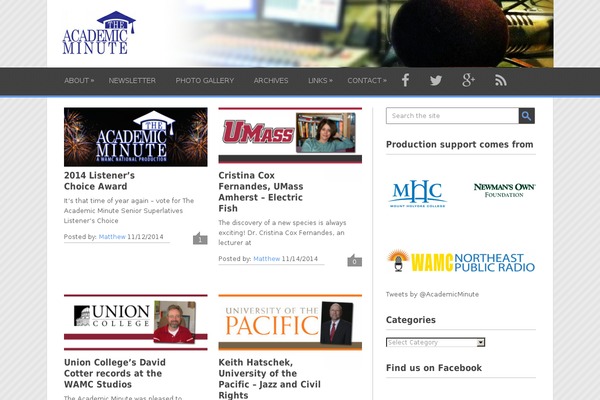The width and height of the screenshot is (600, 400).
Task: Expand the About menu
Action: [x=79, y=81]
